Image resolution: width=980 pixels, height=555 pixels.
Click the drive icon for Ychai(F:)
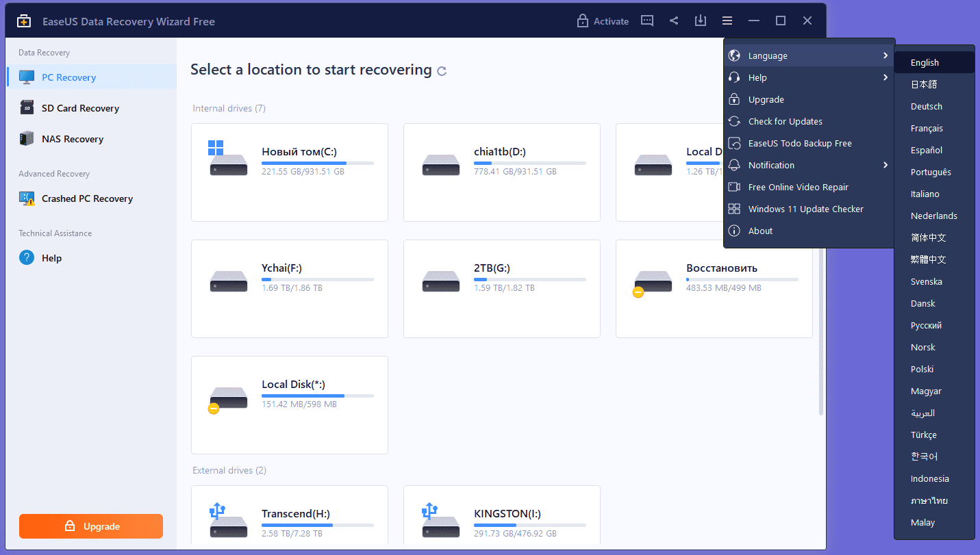pos(228,281)
